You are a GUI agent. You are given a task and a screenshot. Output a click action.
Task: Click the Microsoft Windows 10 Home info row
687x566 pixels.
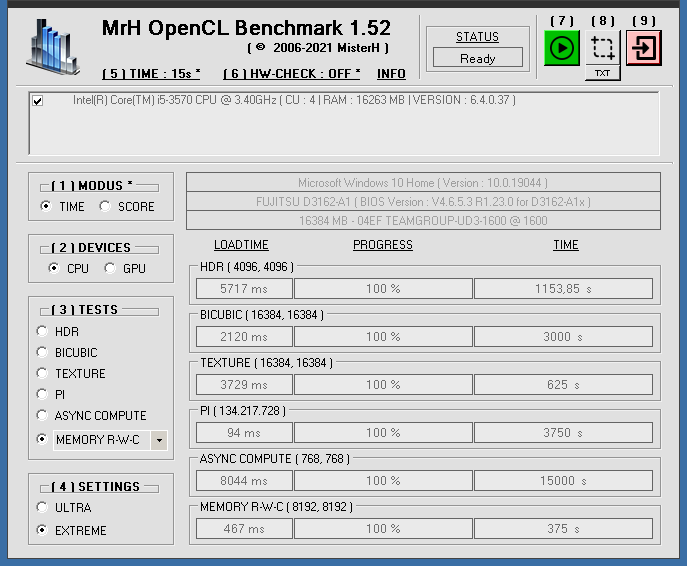[423, 182]
